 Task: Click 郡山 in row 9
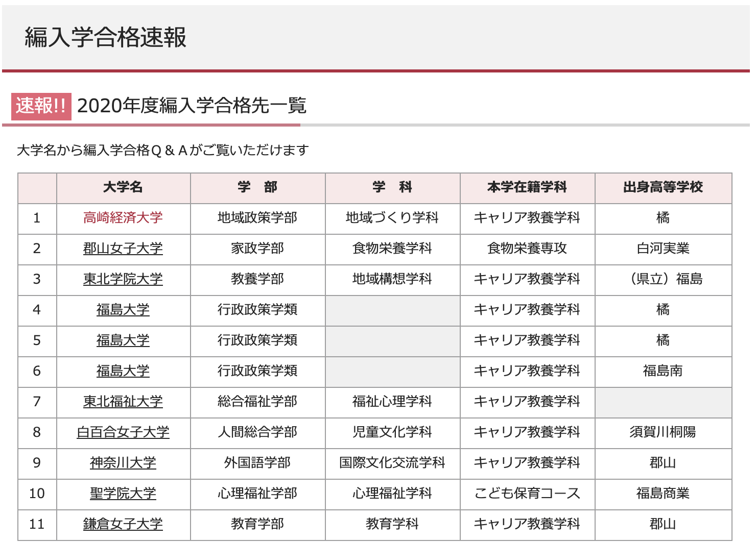click(663, 463)
